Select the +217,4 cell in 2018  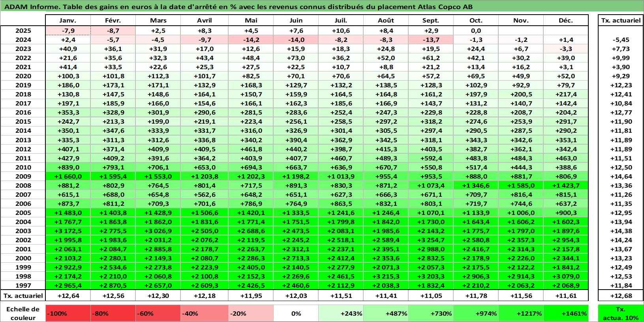coord(566,94)
